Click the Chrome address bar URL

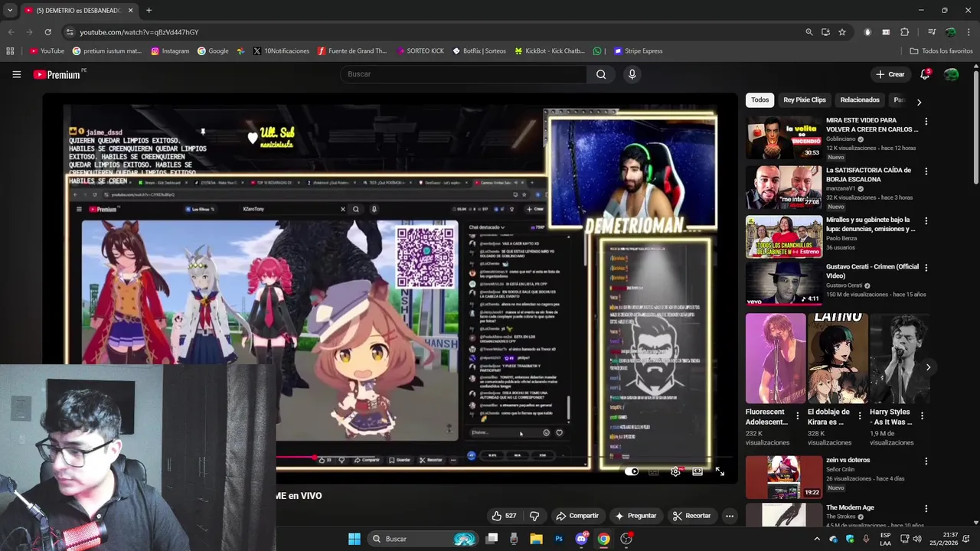coord(139,32)
